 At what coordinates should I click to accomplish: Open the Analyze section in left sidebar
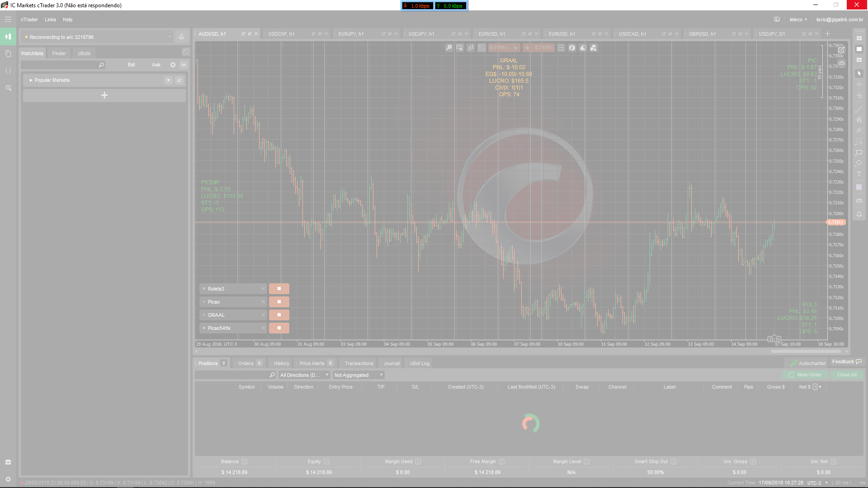(x=8, y=88)
